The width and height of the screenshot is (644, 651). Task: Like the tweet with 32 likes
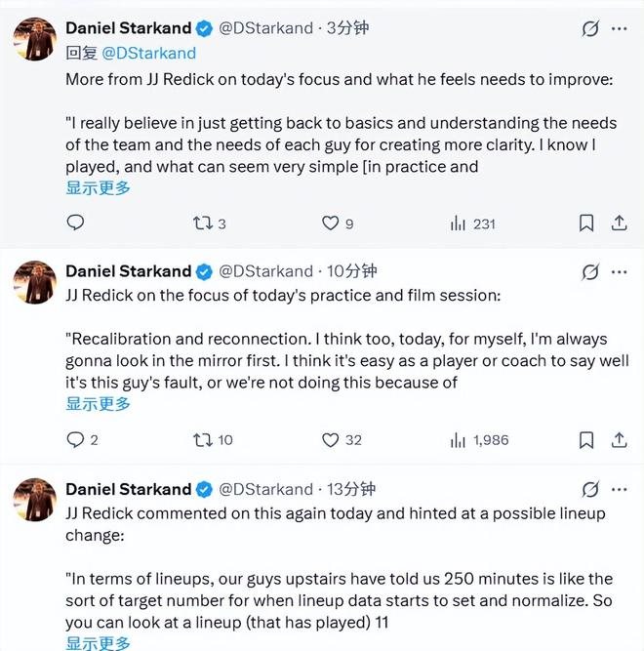coord(331,440)
